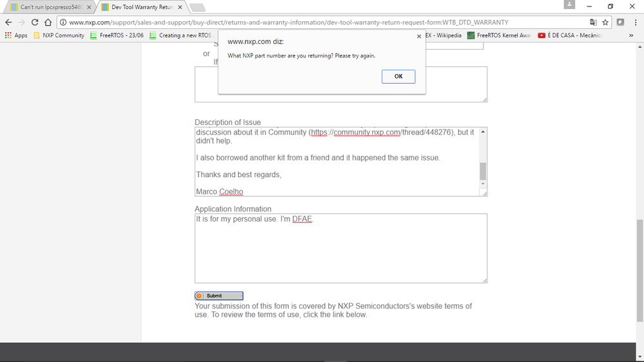644x362 pixels.
Task: Show more bookmarks with the chevron
Action: (631, 35)
